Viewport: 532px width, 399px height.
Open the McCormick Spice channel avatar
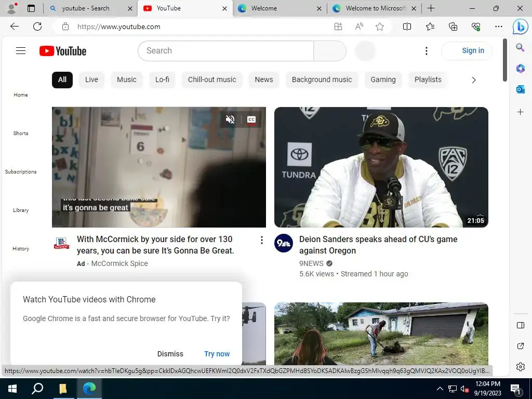click(x=62, y=243)
